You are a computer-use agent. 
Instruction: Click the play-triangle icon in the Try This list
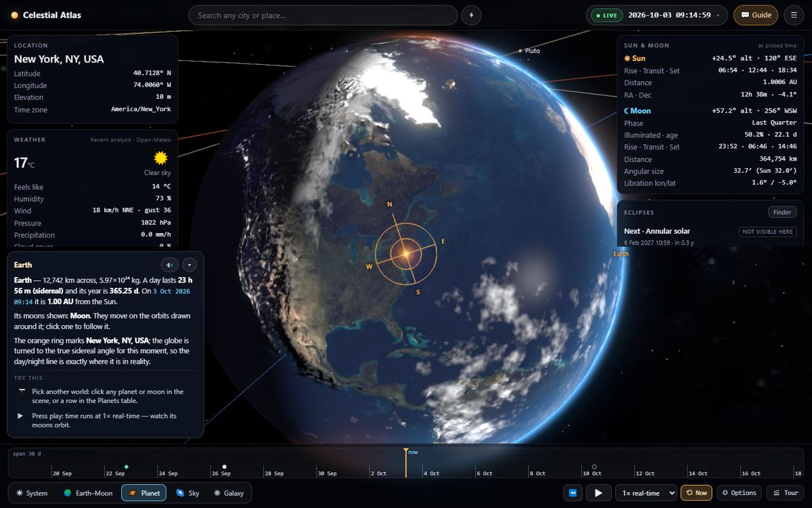(20, 416)
